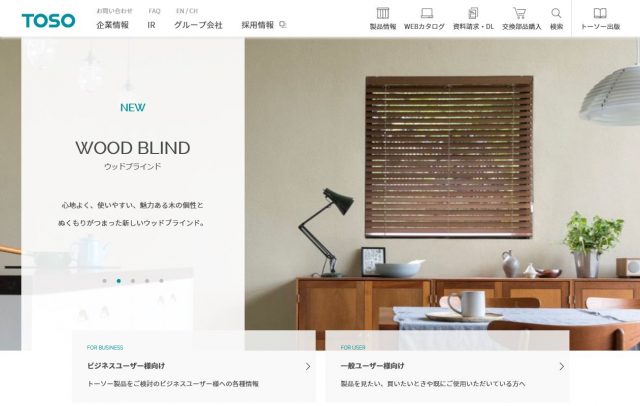Select the fifth carousel slide dot
640x406 pixels.
click(x=161, y=281)
